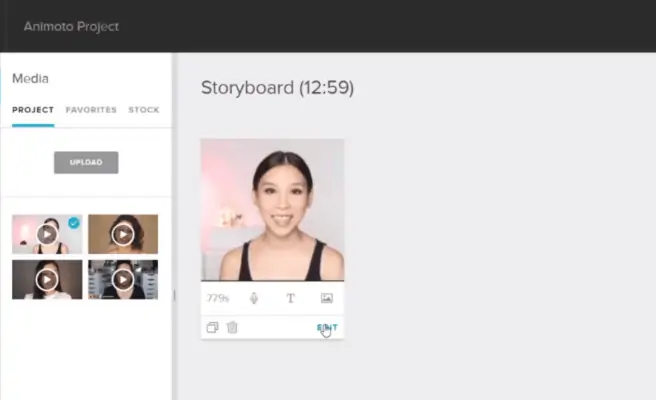Viewport: 656px width, 400px height.
Task: Click the 779s duration label
Action: click(x=218, y=298)
